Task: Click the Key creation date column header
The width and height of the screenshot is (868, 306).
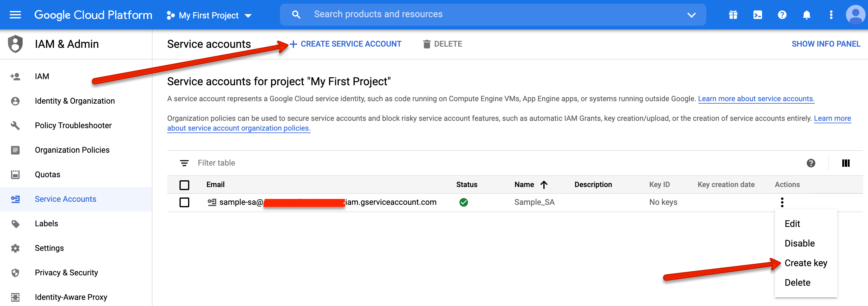Action: pos(726,185)
